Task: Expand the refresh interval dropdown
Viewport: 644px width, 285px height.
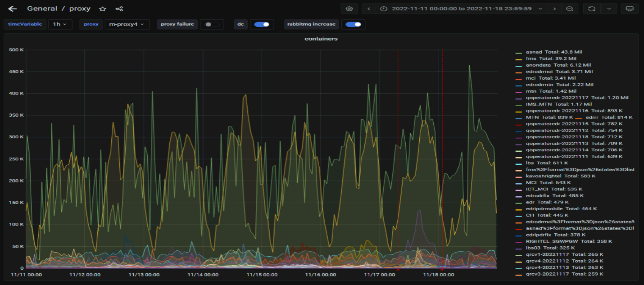Action: 609,9
